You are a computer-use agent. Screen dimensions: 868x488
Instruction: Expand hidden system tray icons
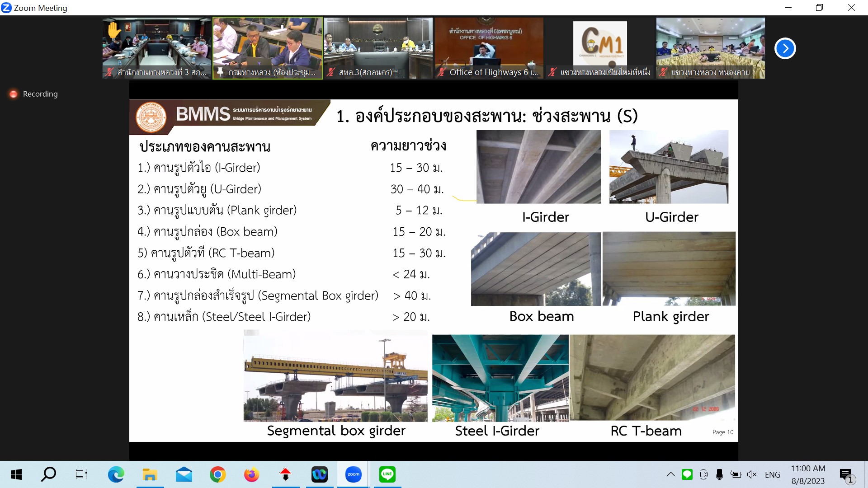pyautogui.click(x=671, y=474)
